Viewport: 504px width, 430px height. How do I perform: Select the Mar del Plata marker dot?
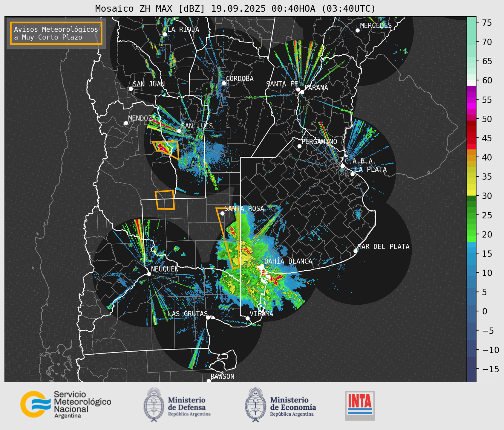click(356, 251)
